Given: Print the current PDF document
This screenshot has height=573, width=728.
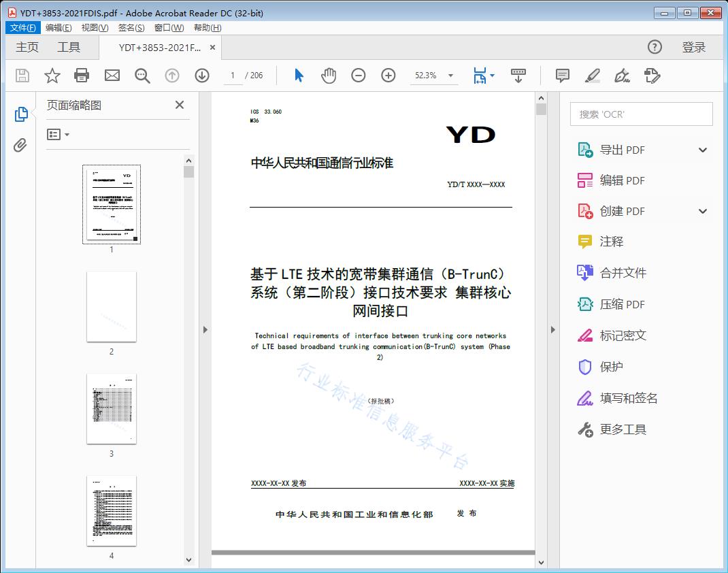Looking at the screenshot, I should click(82, 76).
